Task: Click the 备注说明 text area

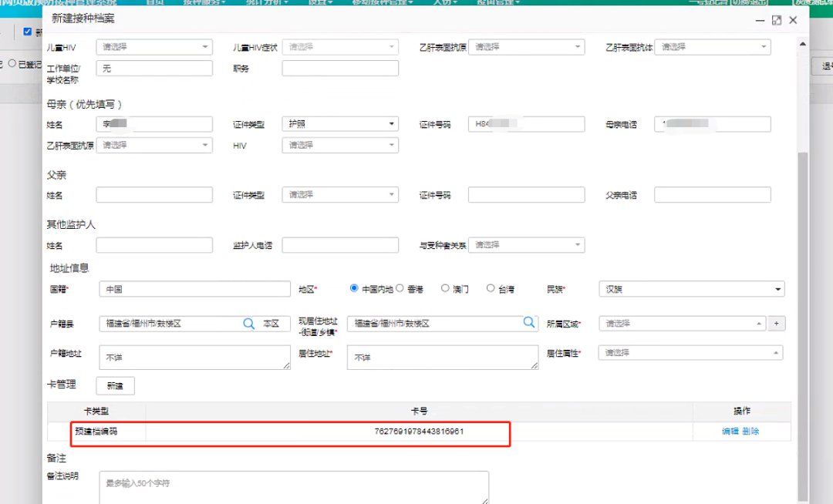Action: (x=294, y=487)
